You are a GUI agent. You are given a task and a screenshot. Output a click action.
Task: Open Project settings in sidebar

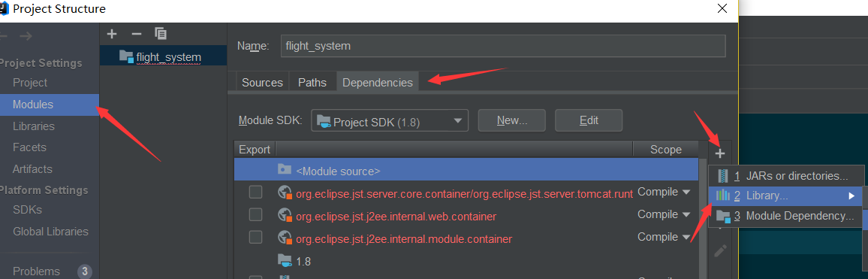[x=30, y=83]
